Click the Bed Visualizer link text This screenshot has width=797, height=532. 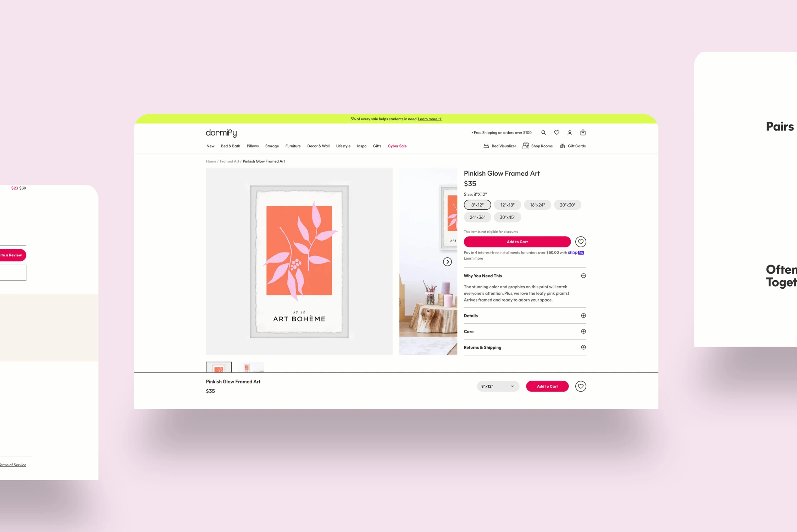click(504, 146)
